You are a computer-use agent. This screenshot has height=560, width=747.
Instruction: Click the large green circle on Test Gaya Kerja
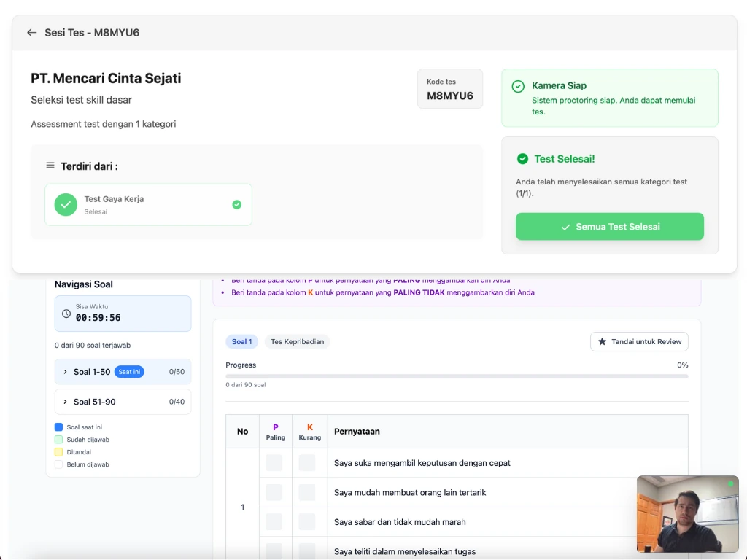tap(66, 205)
